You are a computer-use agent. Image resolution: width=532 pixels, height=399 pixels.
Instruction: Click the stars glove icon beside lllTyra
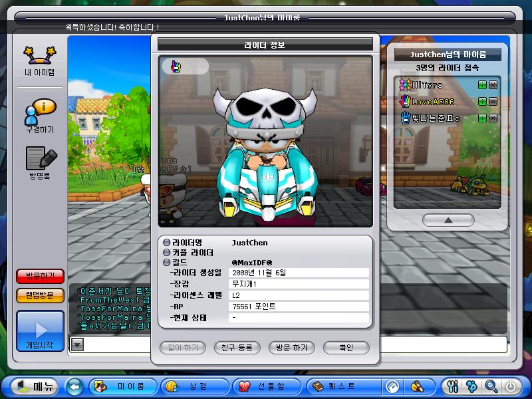[x=405, y=85]
